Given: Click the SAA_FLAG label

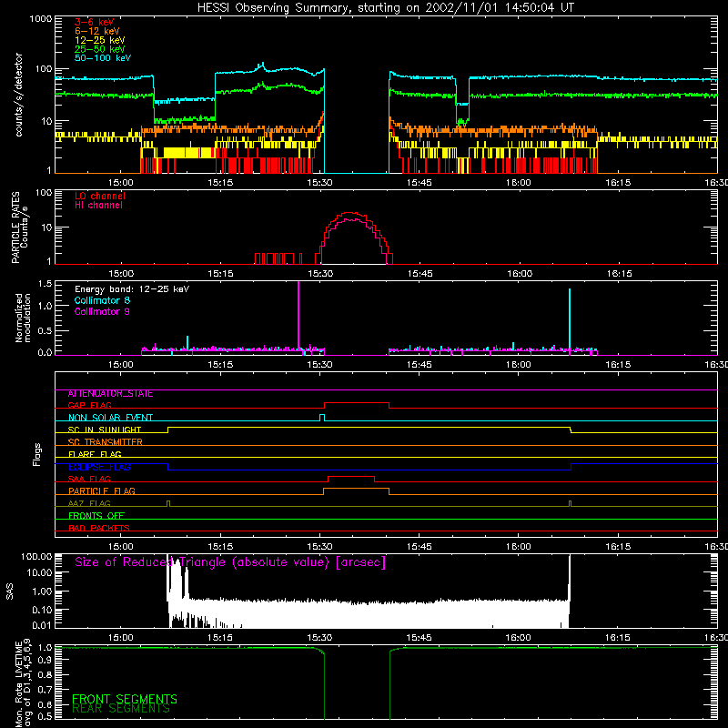Looking at the screenshot, I should pyautogui.click(x=89, y=479).
